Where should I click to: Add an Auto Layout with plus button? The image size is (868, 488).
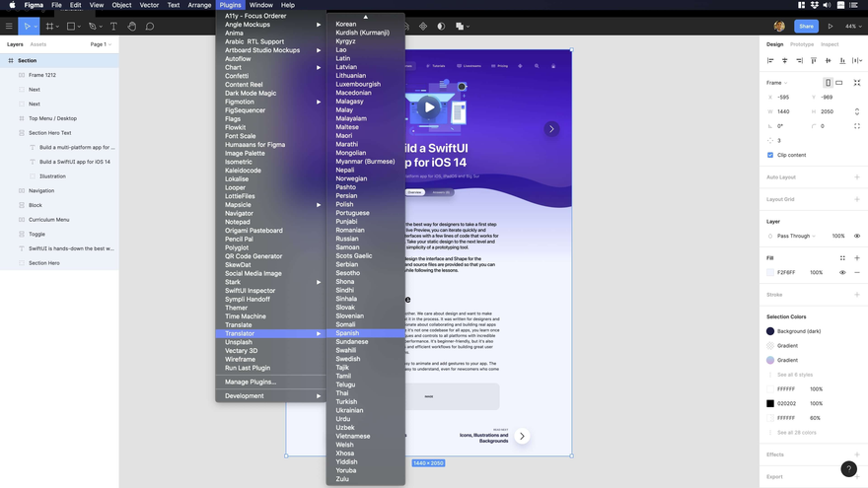click(857, 177)
